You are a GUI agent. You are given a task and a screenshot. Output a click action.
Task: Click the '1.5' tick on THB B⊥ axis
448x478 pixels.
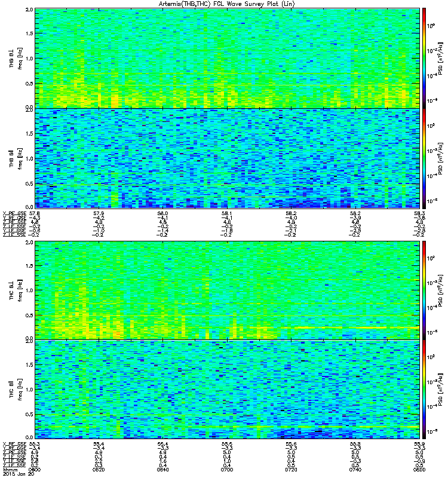[x=29, y=33]
